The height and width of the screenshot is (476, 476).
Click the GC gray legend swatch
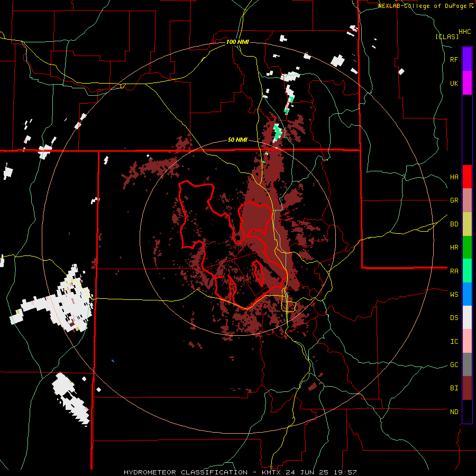pyautogui.click(x=467, y=364)
